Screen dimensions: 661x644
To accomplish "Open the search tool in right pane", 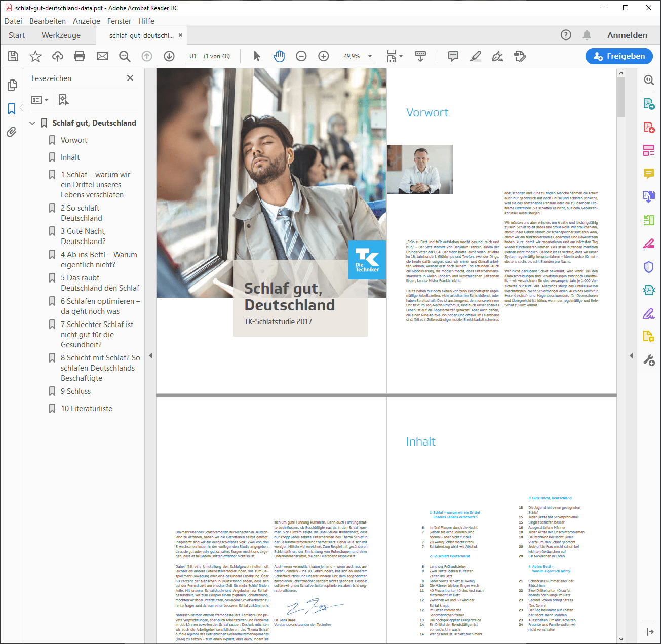I will pos(649,80).
